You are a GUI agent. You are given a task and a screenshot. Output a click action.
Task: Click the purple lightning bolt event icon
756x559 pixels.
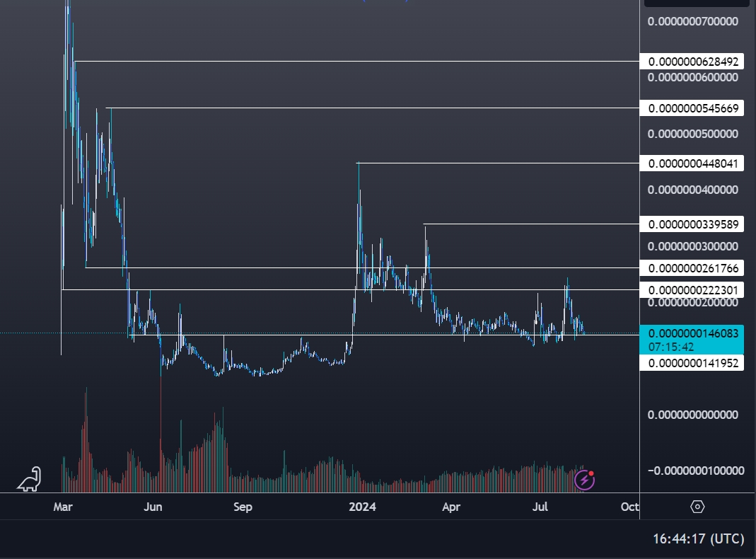click(x=584, y=480)
